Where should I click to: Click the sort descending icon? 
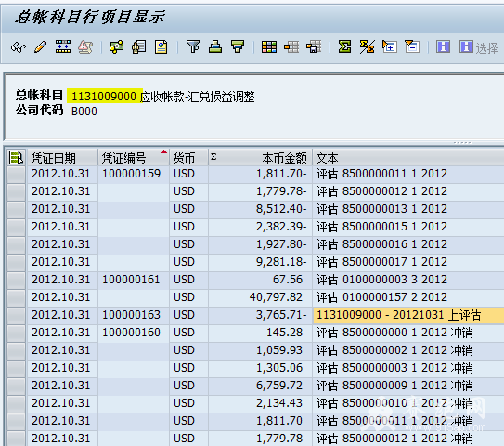pyautogui.click(x=238, y=47)
